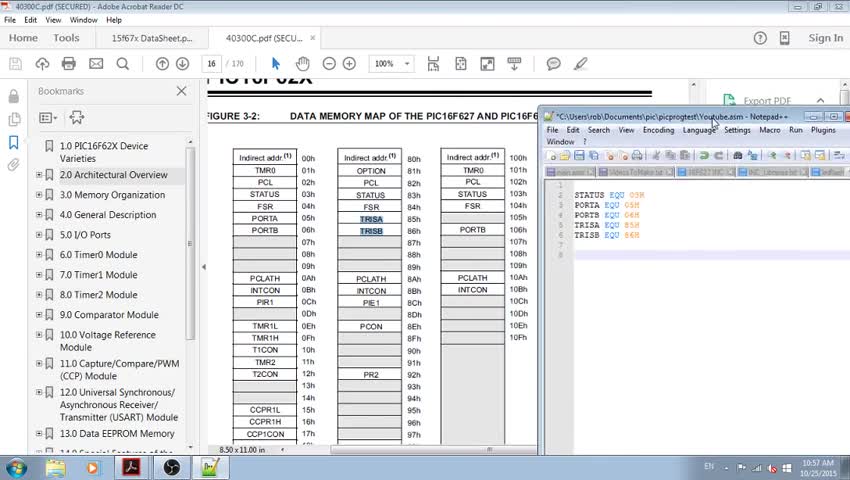Close the 40300C.pdf tab
850x480 pixels.
click(x=312, y=38)
